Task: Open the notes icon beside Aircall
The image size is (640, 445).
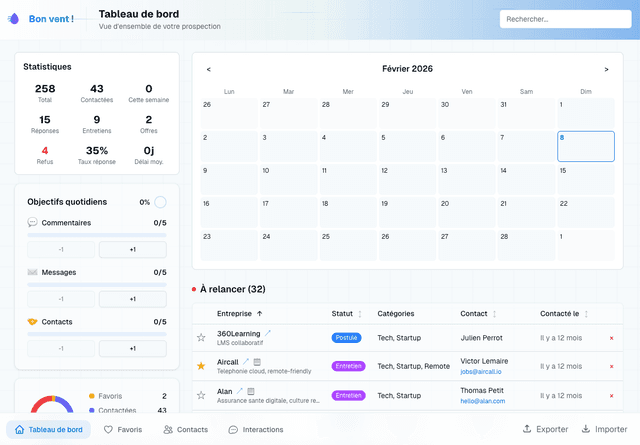Action: pos(257,362)
